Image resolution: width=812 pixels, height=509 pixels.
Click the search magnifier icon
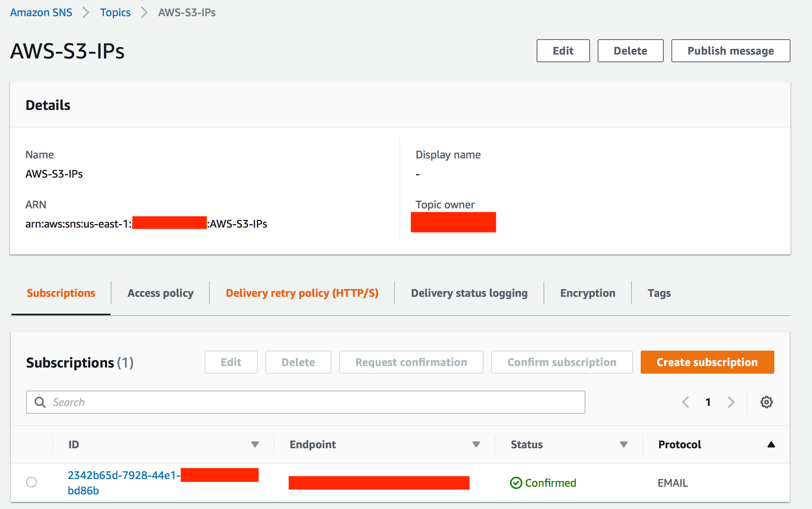click(40, 402)
